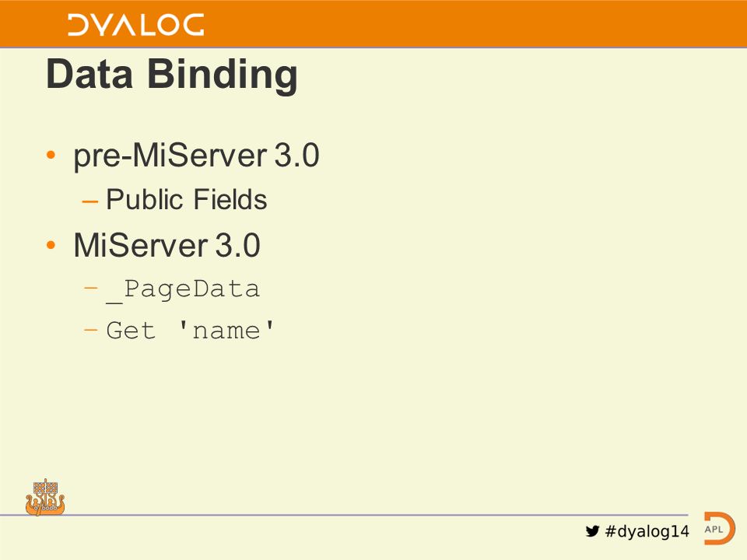Image resolution: width=747 pixels, height=560 pixels.
Task: Click the orange dash before _PageData
Action: click(x=90, y=288)
